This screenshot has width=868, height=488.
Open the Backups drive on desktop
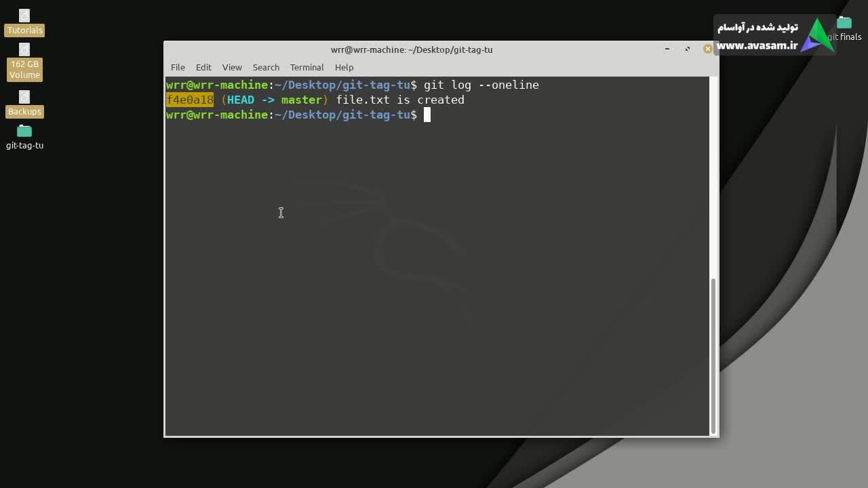(x=24, y=98)
